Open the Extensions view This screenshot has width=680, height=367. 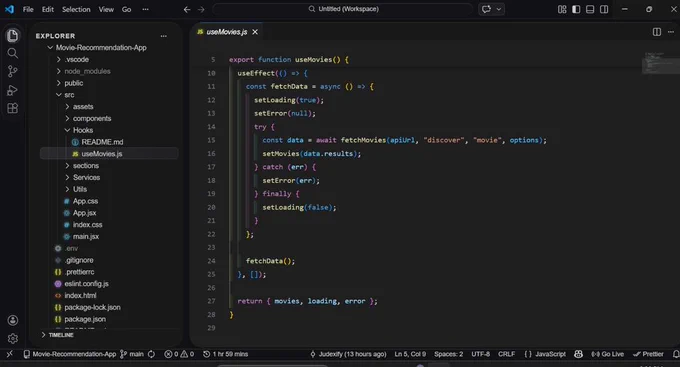pyautogui.click(x=13, y=108)
